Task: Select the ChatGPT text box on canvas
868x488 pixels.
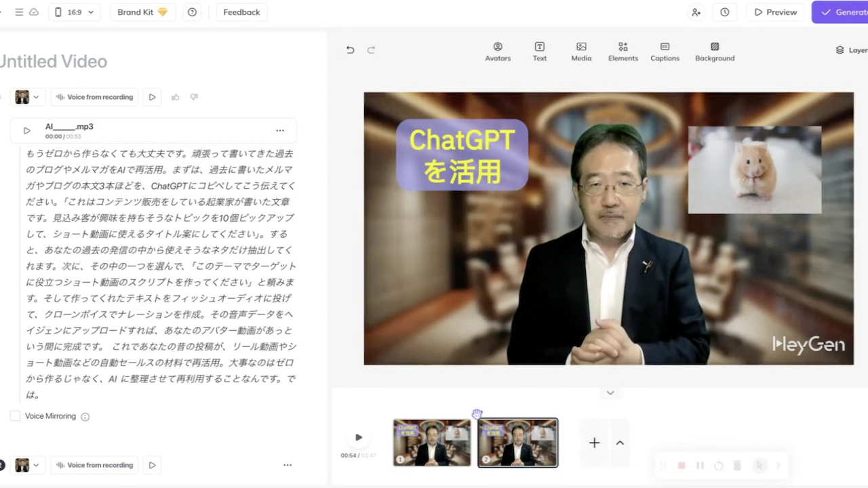Action: coord(462,155)
